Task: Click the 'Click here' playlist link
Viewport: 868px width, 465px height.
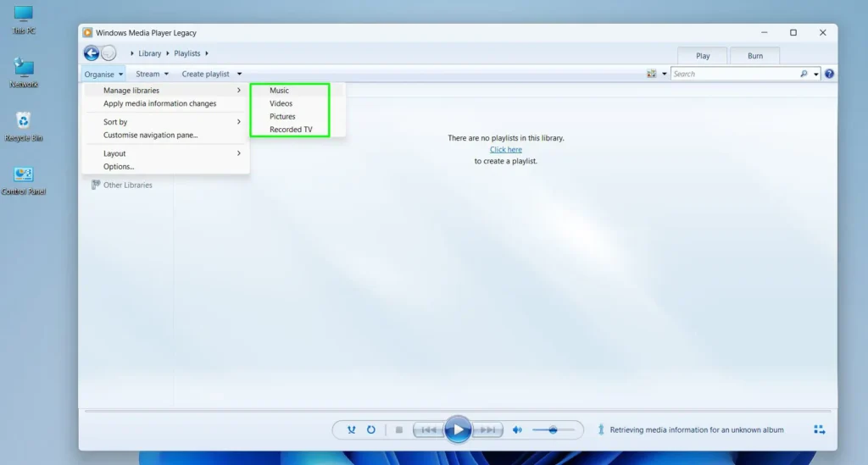Action: [x=505, y=149]
